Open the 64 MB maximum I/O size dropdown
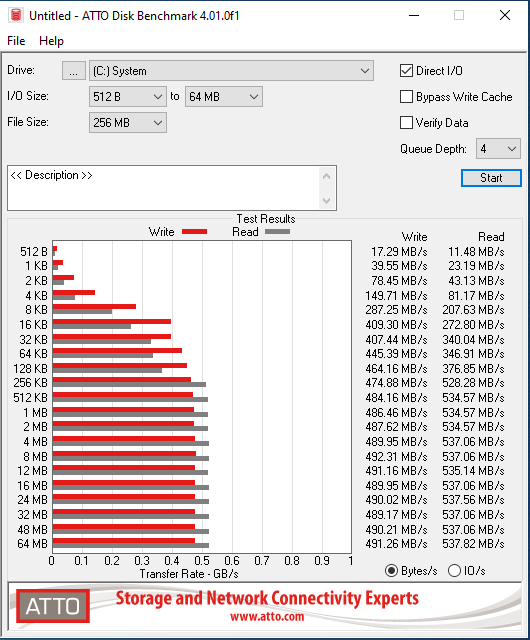Screen dimensions: 530x640 pyautogui.click(x=224, y=97)
